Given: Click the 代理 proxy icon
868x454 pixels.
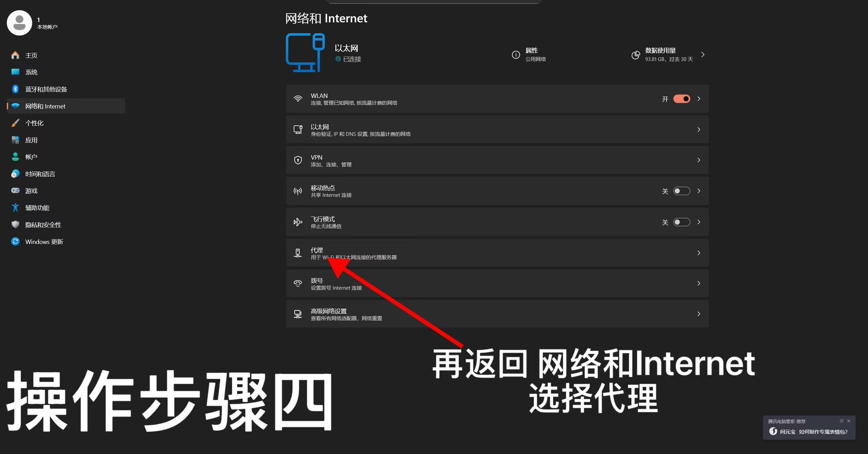Looking at the screenshot, I should 298,253.
